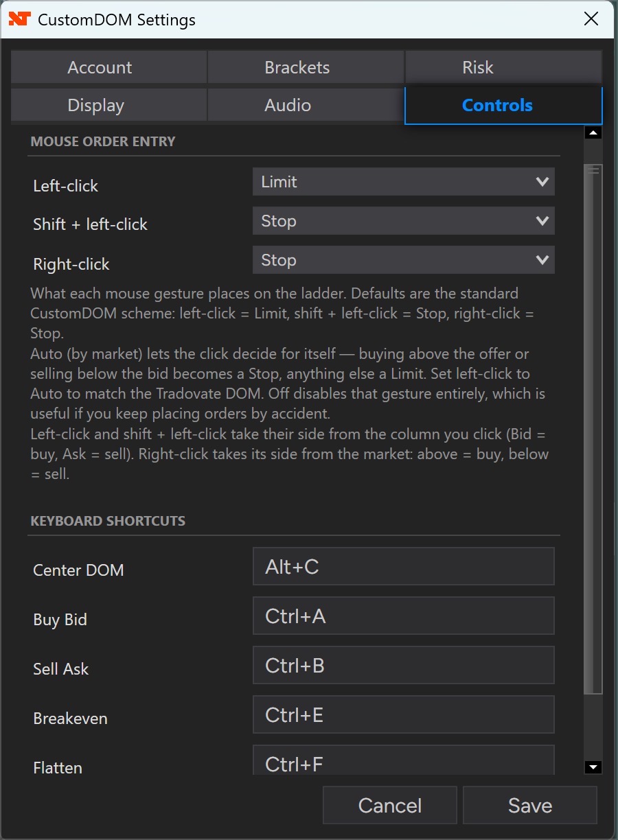The height and width of the screenshot is (840, 618).
Task: Click the Buy Bid label
Action: 60,620
